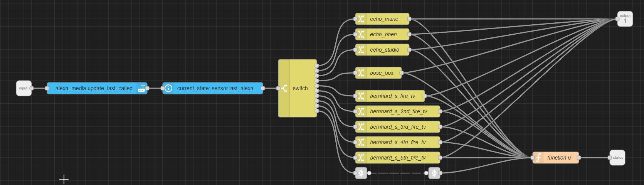The width and height of the screenshot is (644, 185).
Task: Click the status output node
Action: 618,158
